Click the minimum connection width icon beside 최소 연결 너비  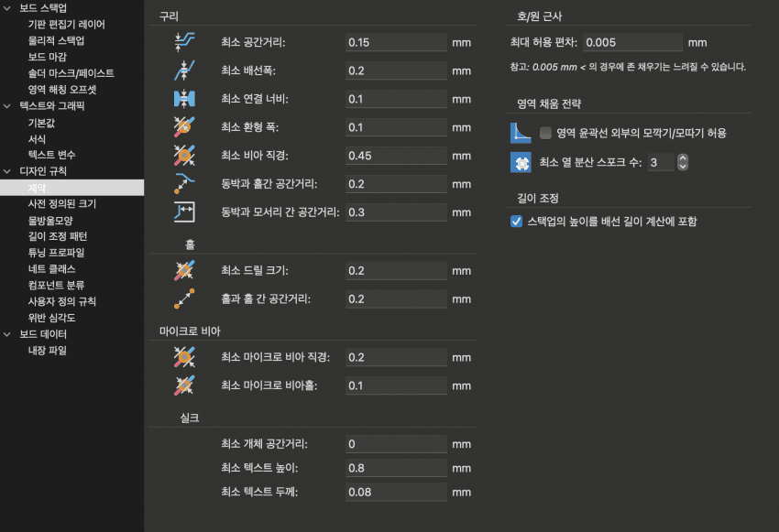pos(184,99)
